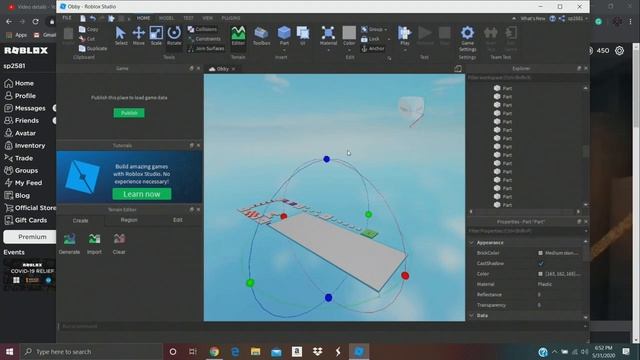Click the Lock tool button

371,39
